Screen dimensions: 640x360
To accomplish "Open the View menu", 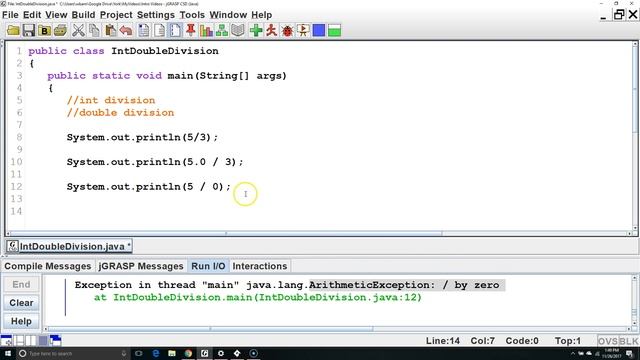I will [56, 15].
